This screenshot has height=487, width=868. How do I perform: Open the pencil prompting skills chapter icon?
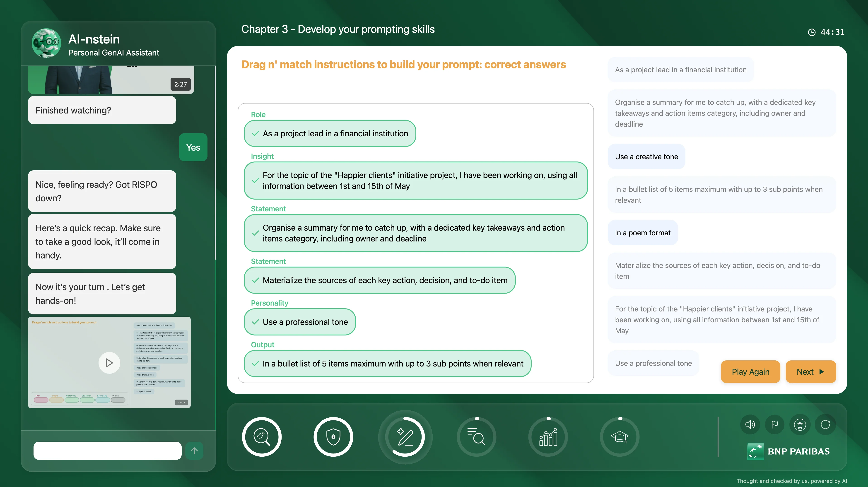point(405,437)
